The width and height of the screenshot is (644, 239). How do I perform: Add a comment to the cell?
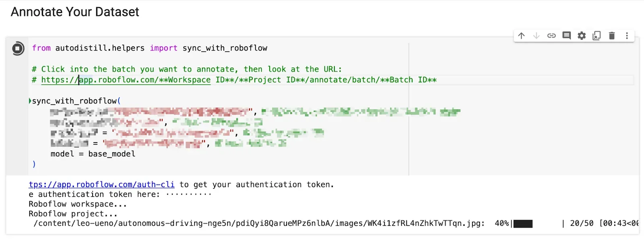coord(566,35)
